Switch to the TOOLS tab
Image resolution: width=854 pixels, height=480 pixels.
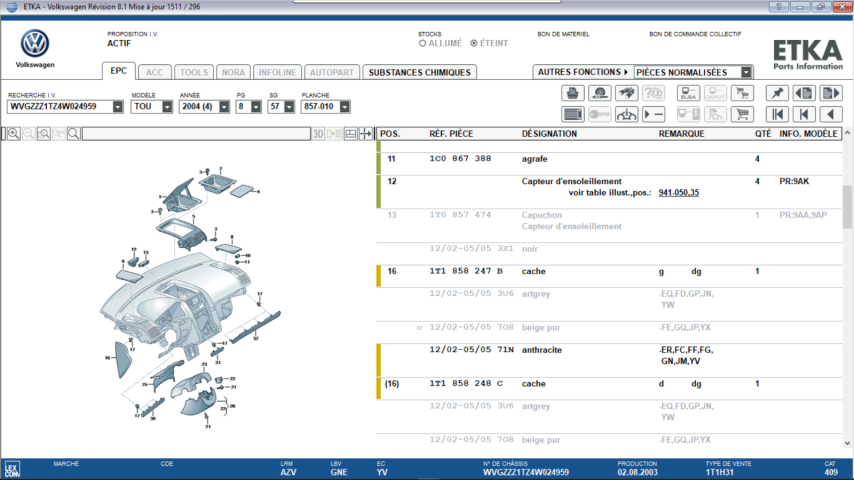(x=194, y=72)
